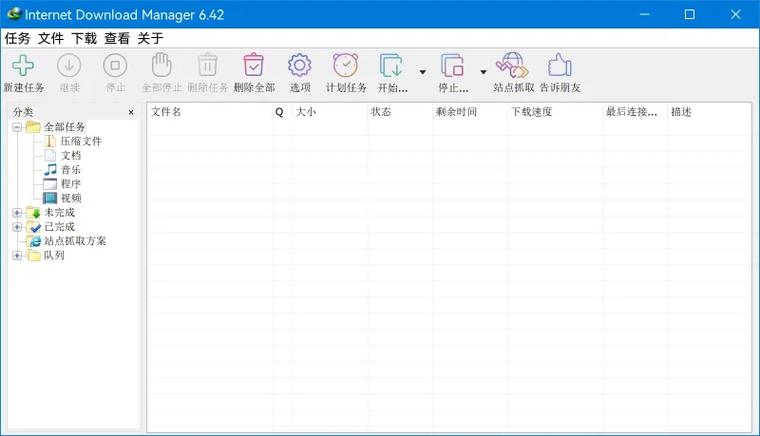Sort by 下载速度 column header
Image resolution: width=760 pixels, height=436 pixels.
pos(555,112)
